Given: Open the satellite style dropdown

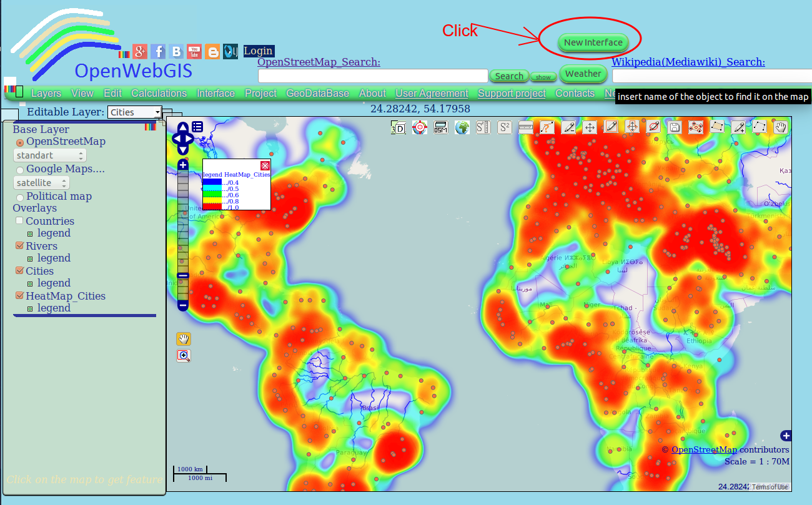Looking at the screenshot, I should 41,182.
